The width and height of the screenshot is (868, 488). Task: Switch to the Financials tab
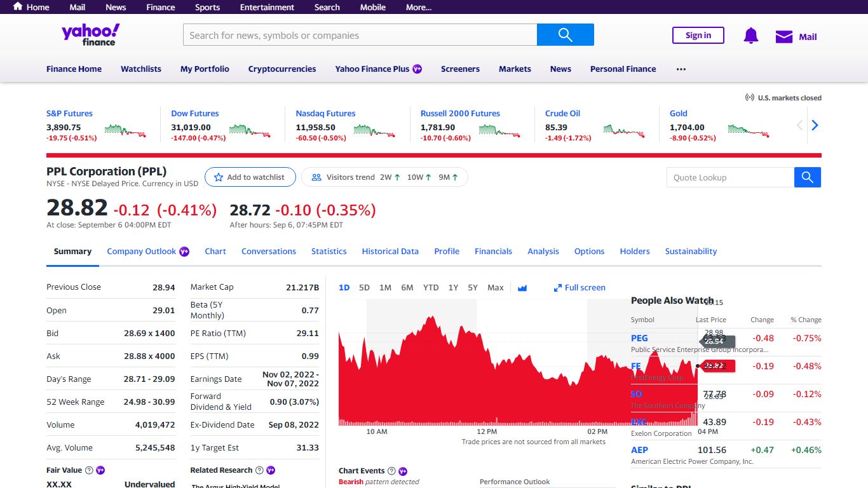coord(493,251)
